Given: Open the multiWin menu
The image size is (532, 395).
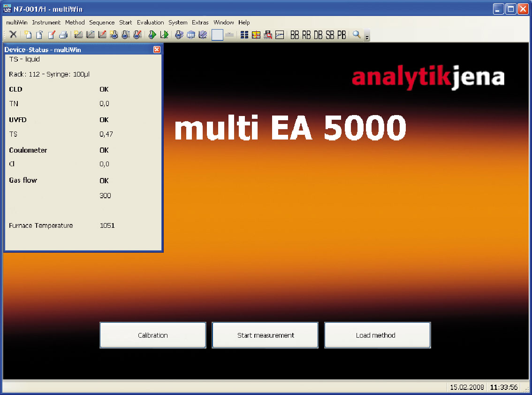Looking at the screenshot, I should (16, 23).
